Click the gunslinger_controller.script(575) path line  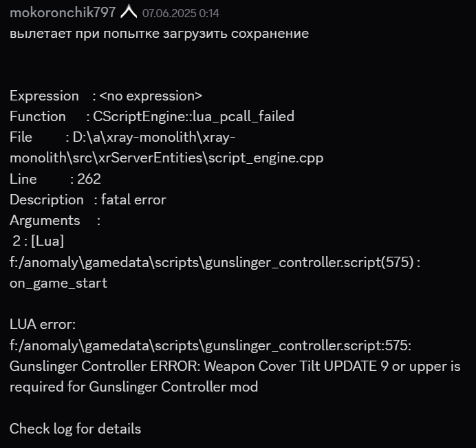pos(215,262)
